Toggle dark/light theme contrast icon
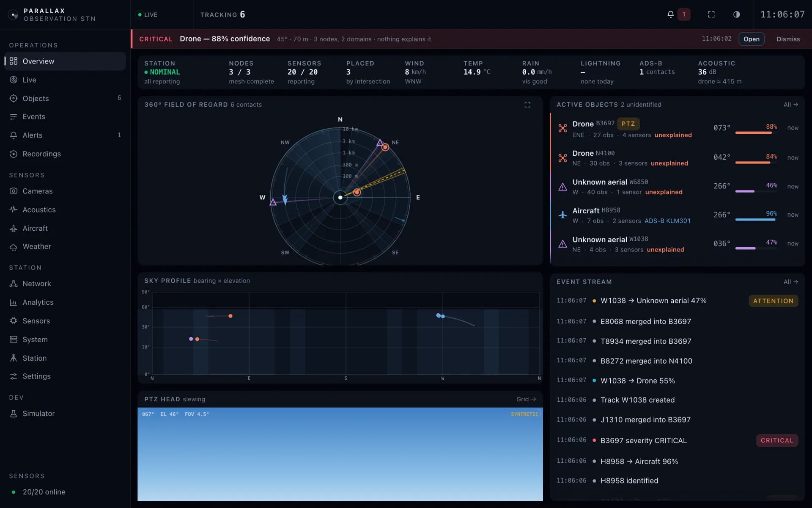Image resolution: width=812 pixels, height=508 pixels. [736, 14]
